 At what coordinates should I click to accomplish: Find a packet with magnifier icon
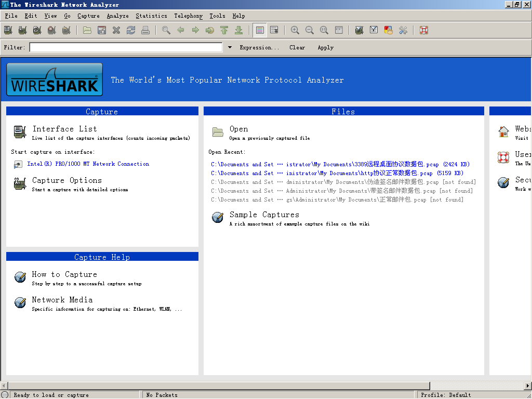(x=166, y=30)
